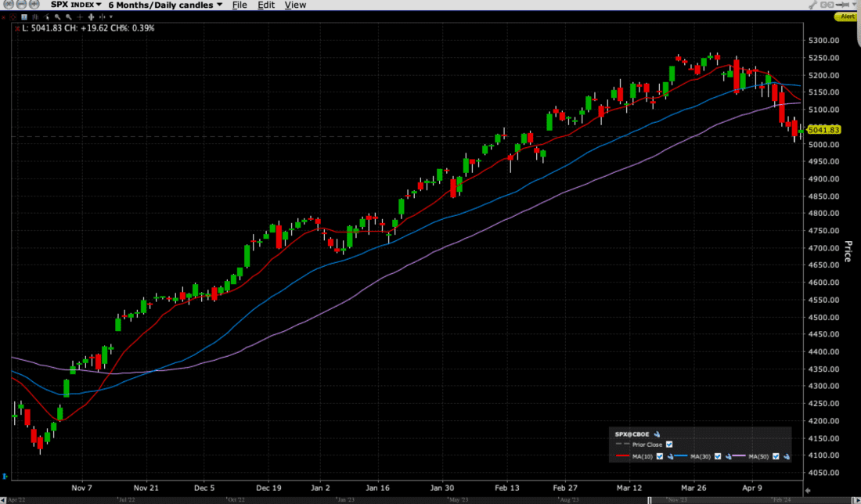Disable the MA(10) moving average
Screen dimensions: 861x504
point(660,456)
